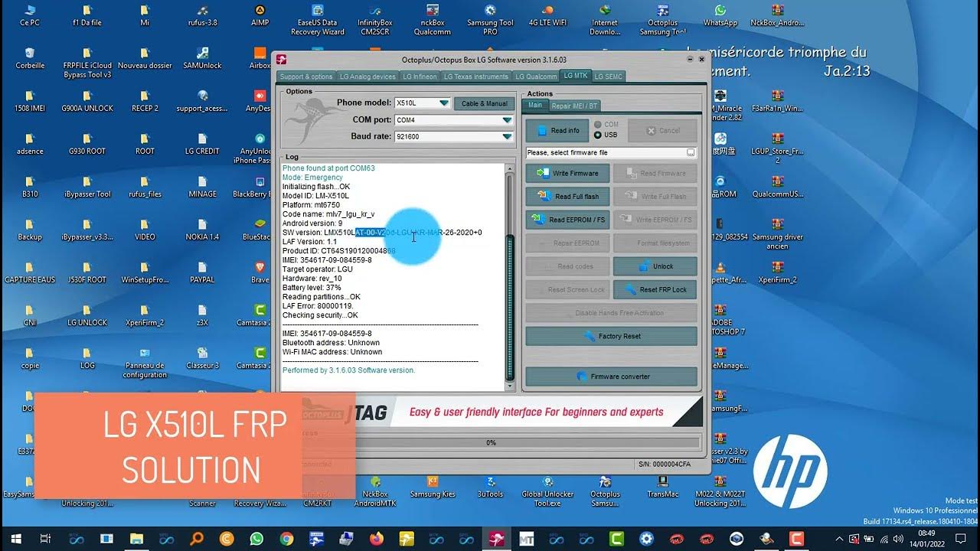Open nckBox Qualcomm desktop shortcut
The width and height of the screenshot is (980, 551).
point(432,20)
